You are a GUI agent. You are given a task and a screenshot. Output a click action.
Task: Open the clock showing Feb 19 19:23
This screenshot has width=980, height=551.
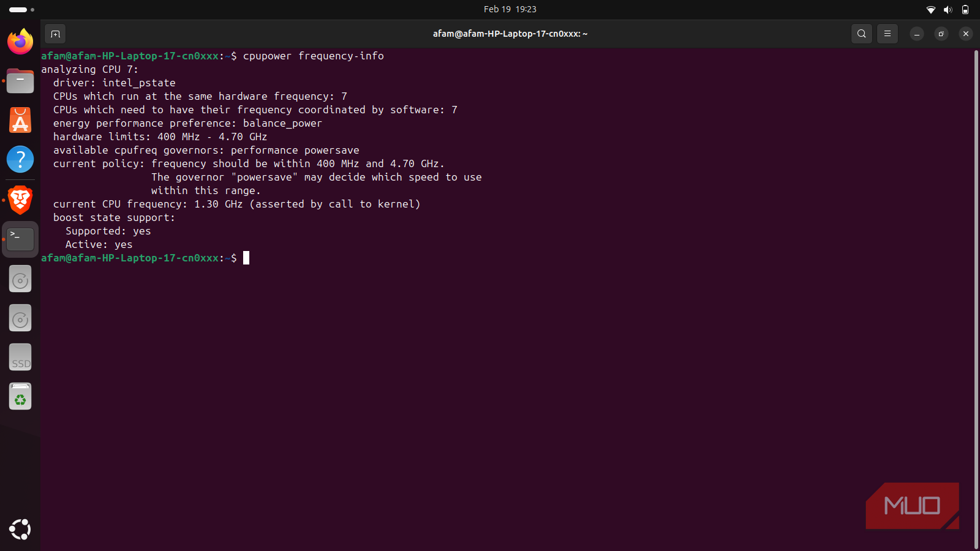[510, 9]
